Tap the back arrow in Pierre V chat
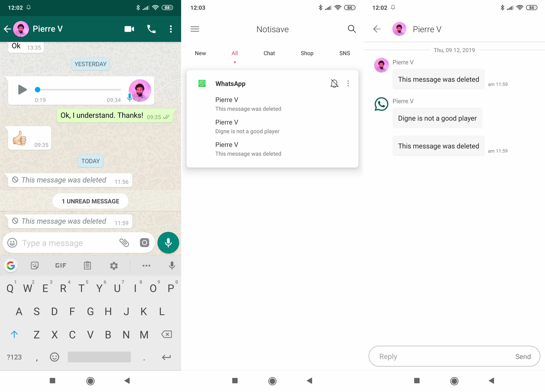Viewport: 545px width, 392px height. click(x=9, y=28)
